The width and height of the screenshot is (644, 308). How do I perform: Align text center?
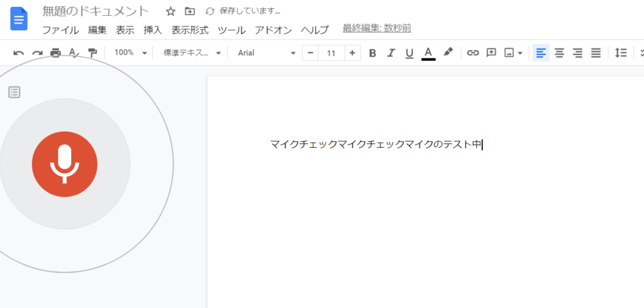(x=559, y=53)
